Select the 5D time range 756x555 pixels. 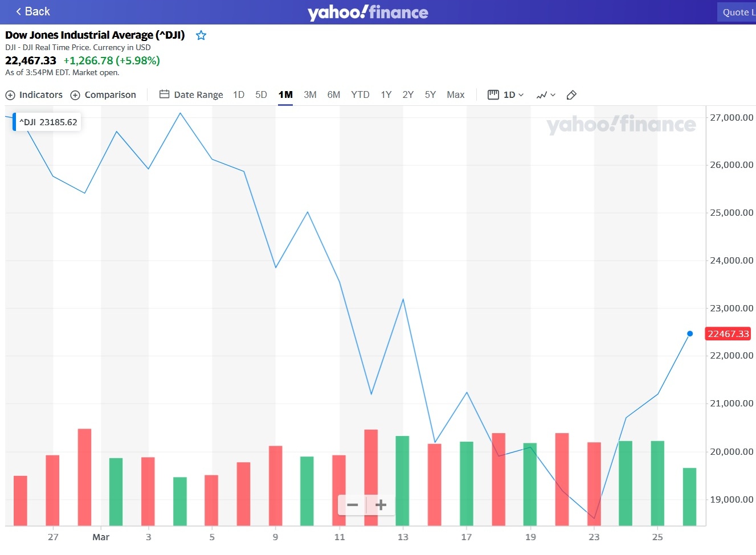(261, 95)
